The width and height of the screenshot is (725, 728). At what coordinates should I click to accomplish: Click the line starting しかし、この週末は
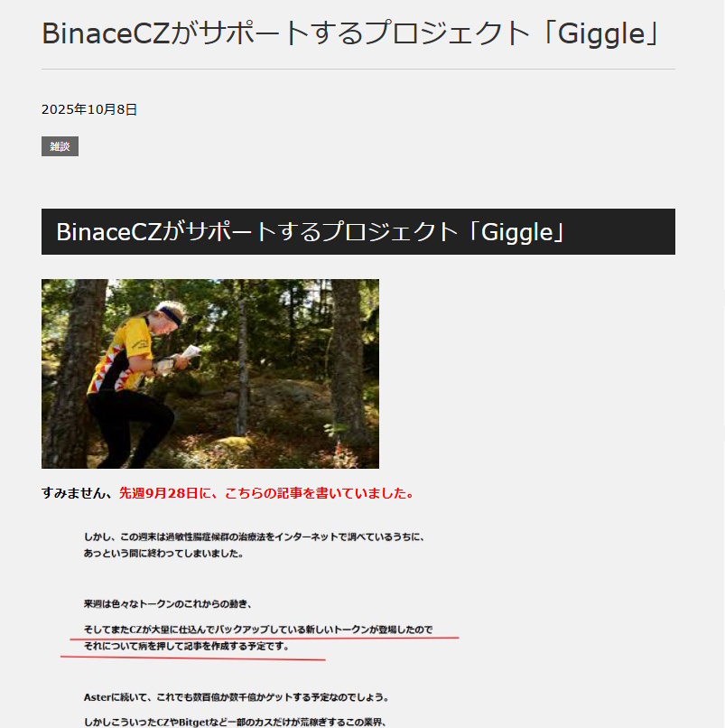[x=254, y=537]
